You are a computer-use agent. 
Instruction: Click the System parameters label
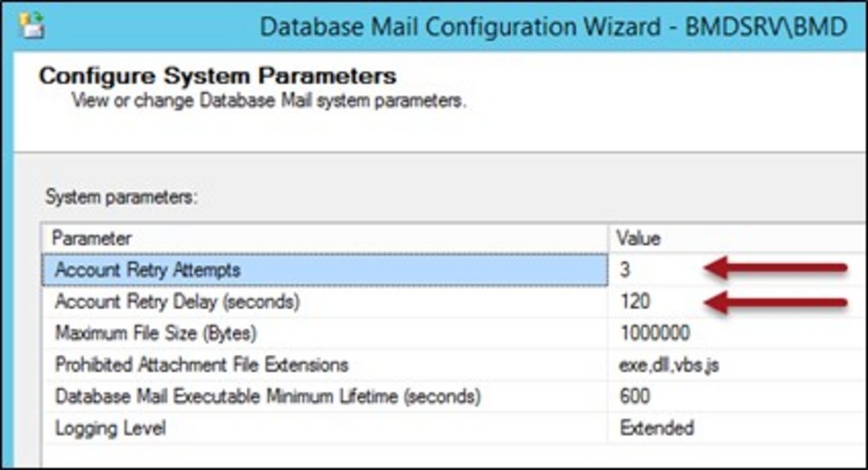pos(122,198)
